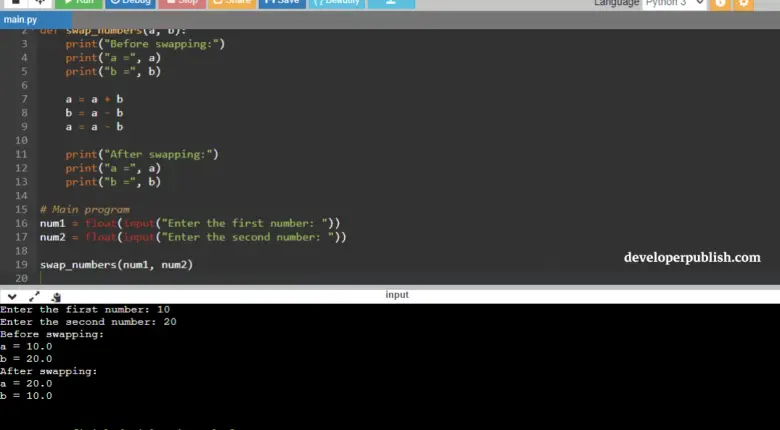The image size is (780, 430).
Task: Click the statement b = a - b on line 8
Action: [94, 113]
